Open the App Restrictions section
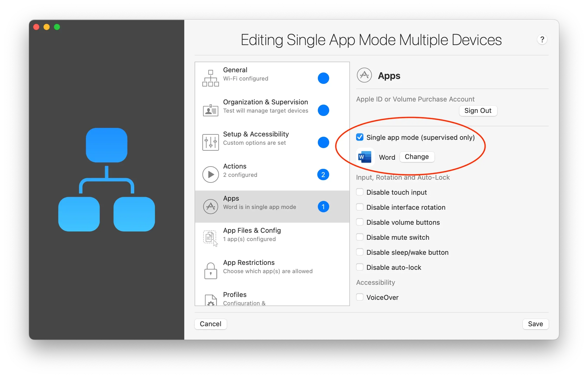 click(268, 267)
